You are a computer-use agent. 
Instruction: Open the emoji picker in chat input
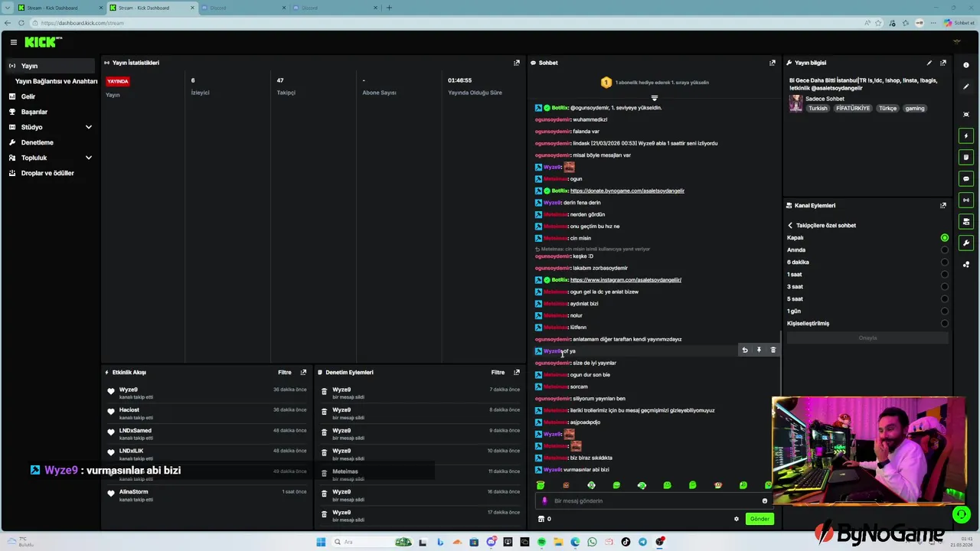[x=764, y=500]
